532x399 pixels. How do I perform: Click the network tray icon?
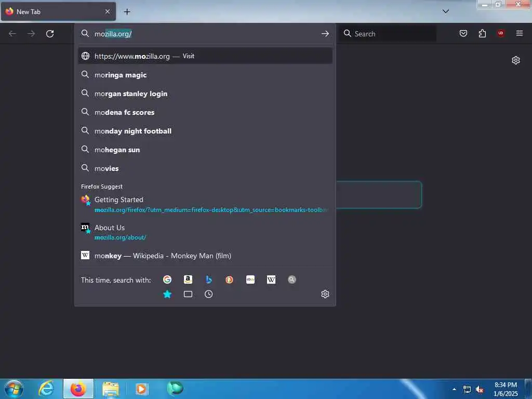[x=467, y=390]
